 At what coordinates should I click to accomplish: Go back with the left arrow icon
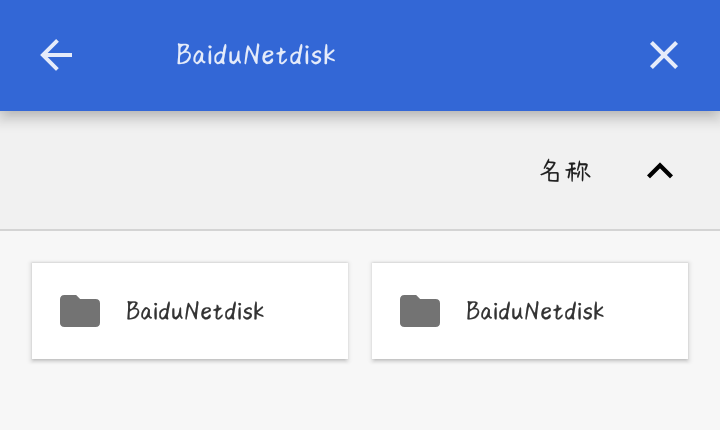(x=56, y=55)
